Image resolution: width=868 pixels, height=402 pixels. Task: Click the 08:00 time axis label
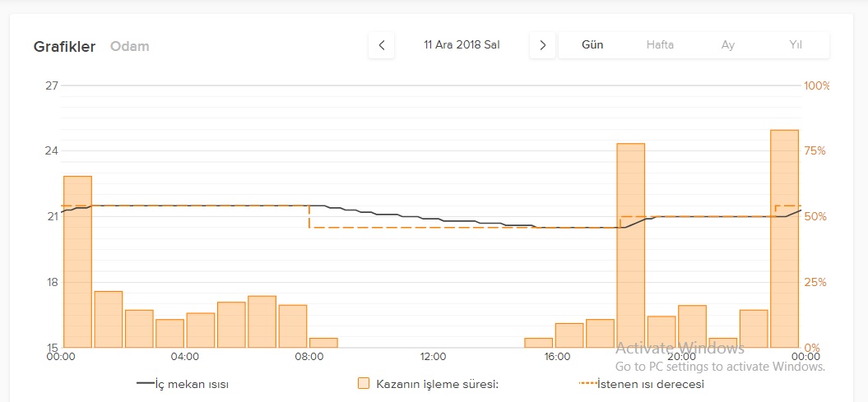[309, 358]
